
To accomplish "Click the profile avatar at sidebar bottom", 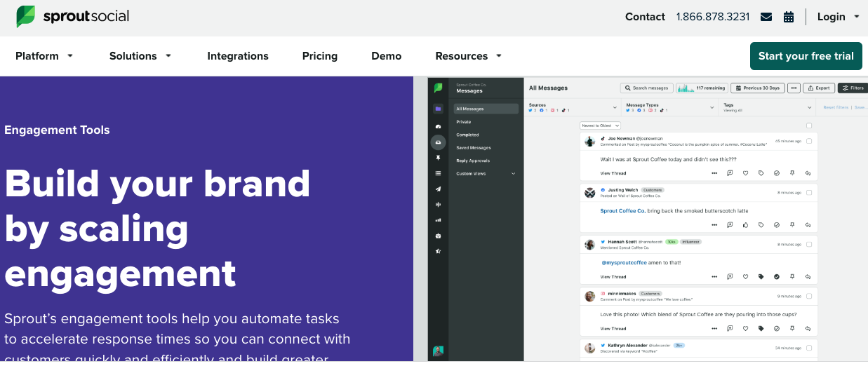I will click(x=438, y=350).
